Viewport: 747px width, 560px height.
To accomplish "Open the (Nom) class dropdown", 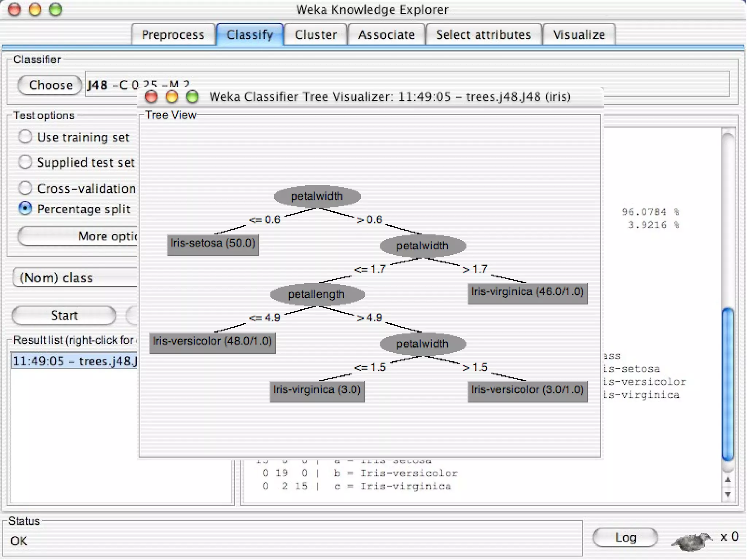I will click(75, 278).
